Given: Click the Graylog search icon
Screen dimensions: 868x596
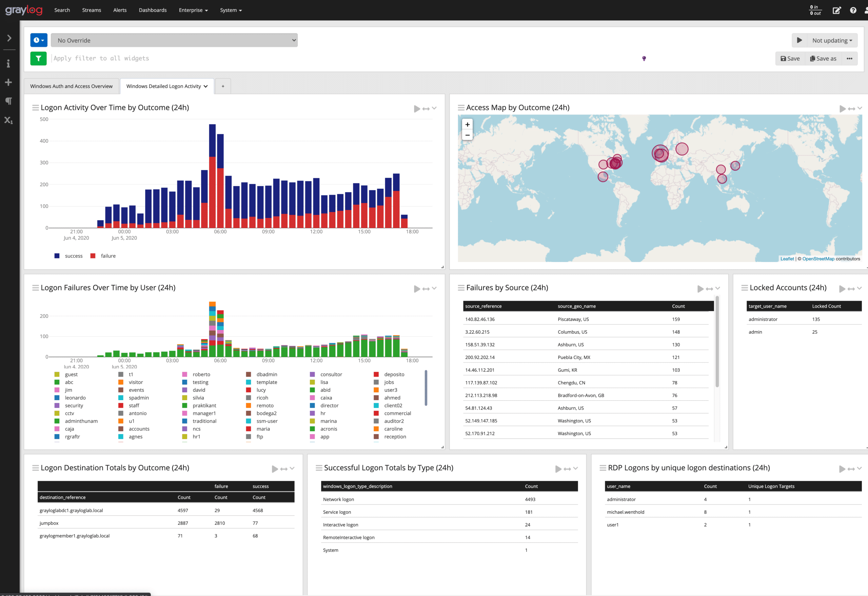Looking at the screenshot, I should (x=61, y=10).
